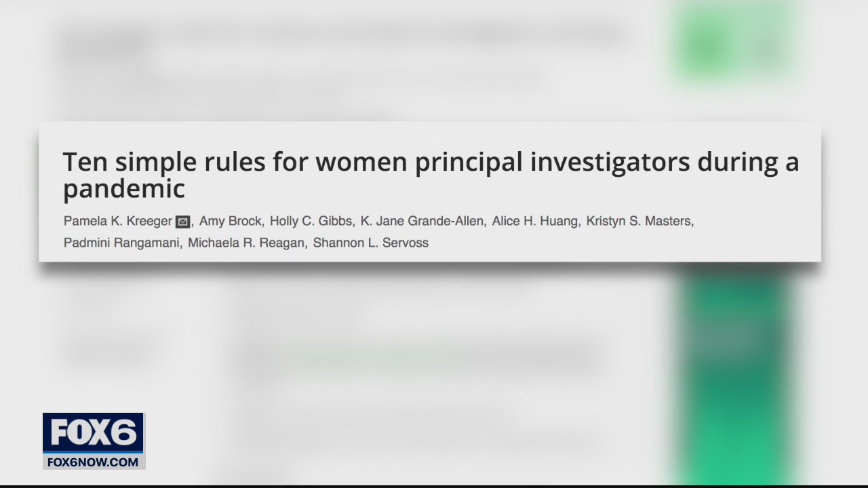Click the author link Pamela K. Kreeger
This screenshot has height=488, width=868.
(117, 221)
